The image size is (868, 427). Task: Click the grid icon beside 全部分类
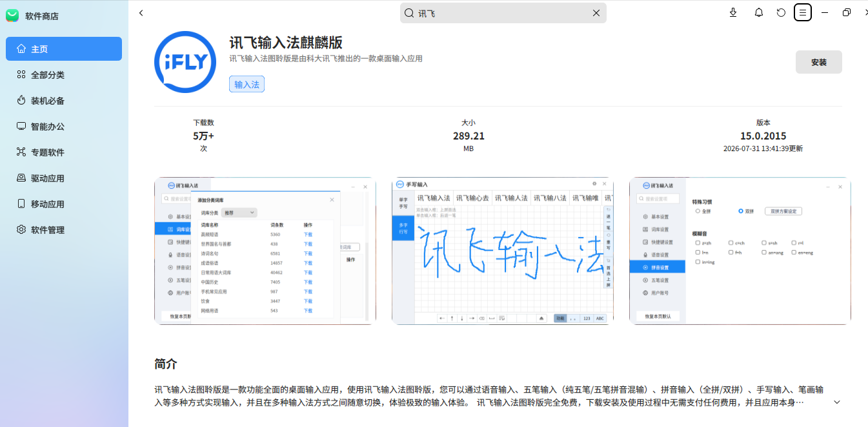click(21, 75)
